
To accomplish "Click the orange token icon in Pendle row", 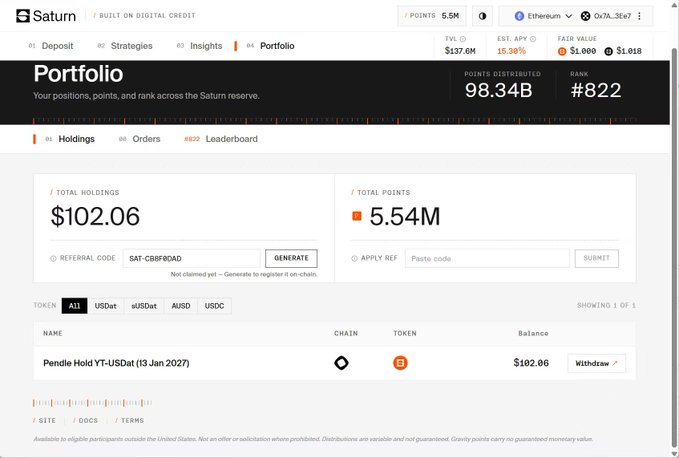I will [x=400, y=363].
